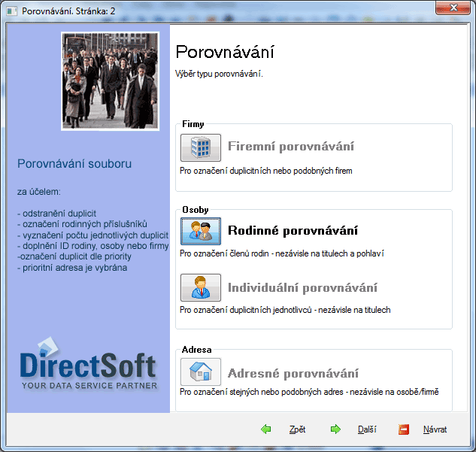Click the title bar window icon
This screenshot has width=476, height=452.
tap(11, 11)
